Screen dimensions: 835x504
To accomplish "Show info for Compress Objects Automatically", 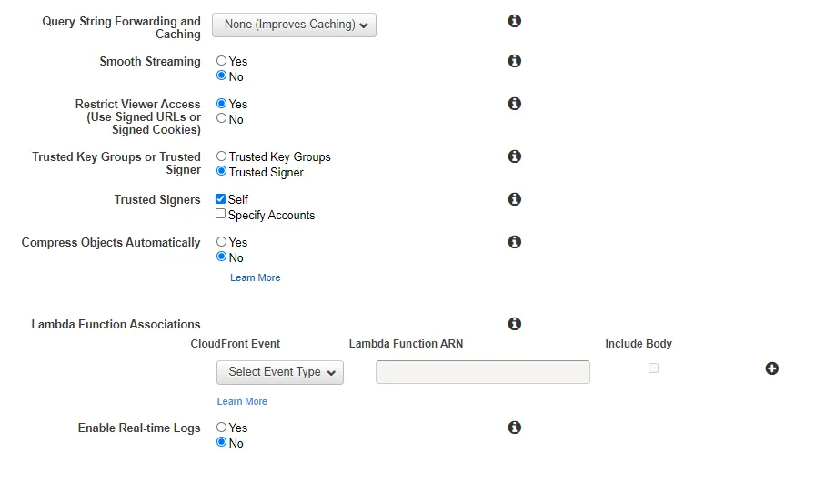I will coord(514,242).
